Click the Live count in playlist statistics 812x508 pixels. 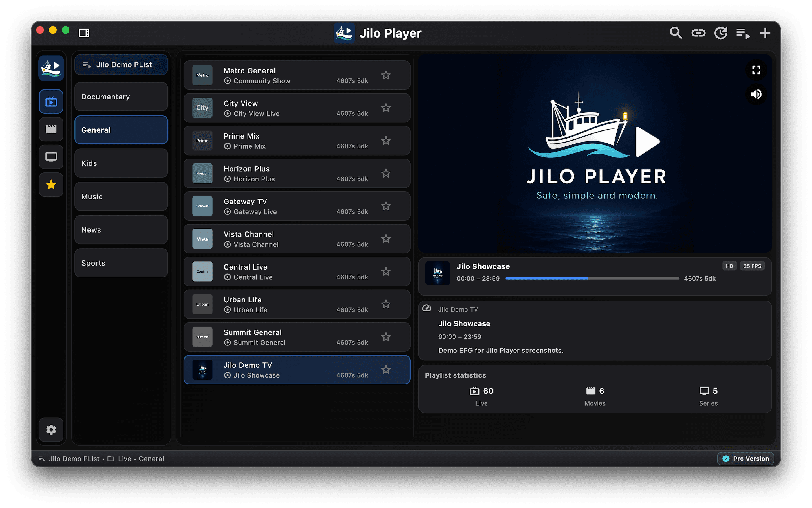(x=482, y=396)
